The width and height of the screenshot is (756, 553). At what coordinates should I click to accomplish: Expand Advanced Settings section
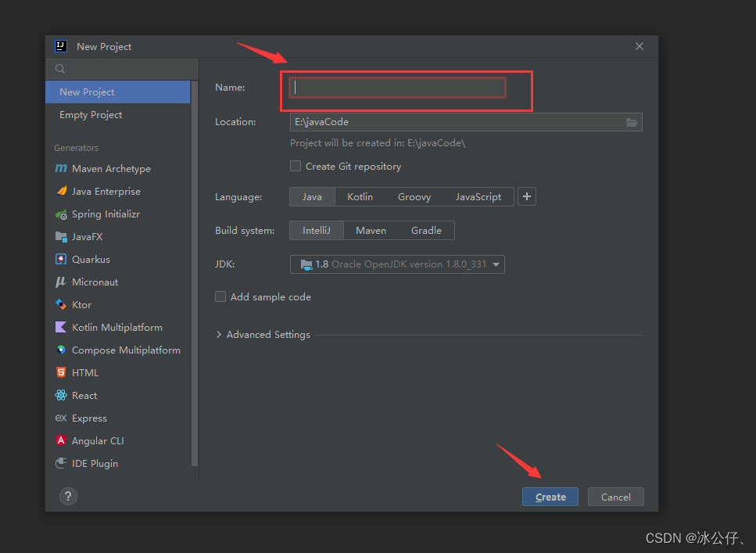coord(219,335)
